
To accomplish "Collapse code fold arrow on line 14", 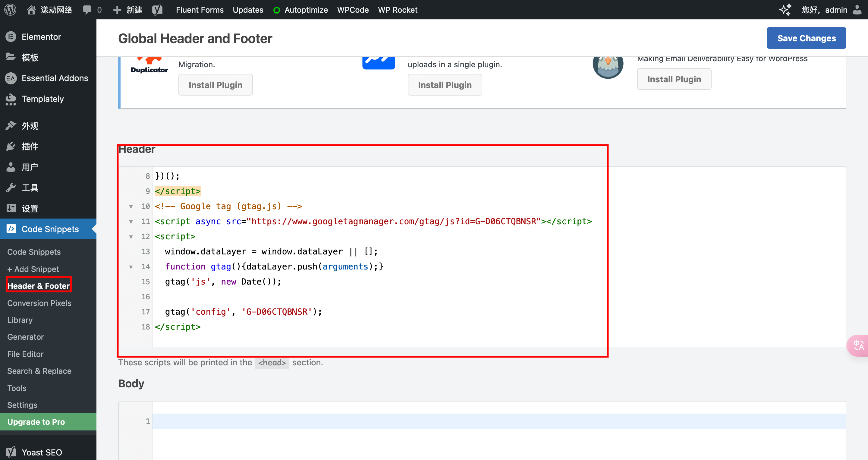I will 131,267.
